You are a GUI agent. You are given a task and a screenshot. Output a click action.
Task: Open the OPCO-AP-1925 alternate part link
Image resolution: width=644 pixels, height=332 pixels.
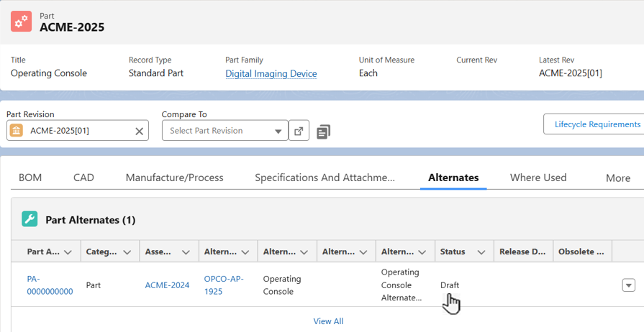click(x=224, y=285)
